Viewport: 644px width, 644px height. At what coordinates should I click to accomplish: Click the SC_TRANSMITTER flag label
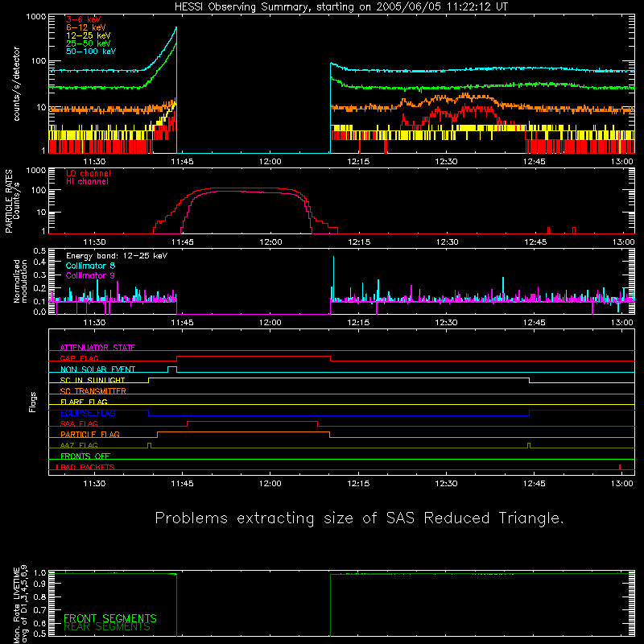pos(93,391)
